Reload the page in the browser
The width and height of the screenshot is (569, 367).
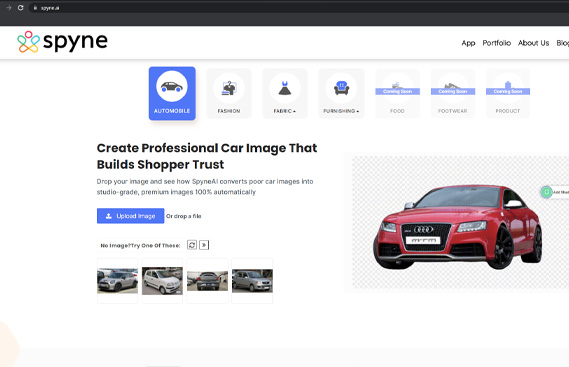[x=21, y=8]
